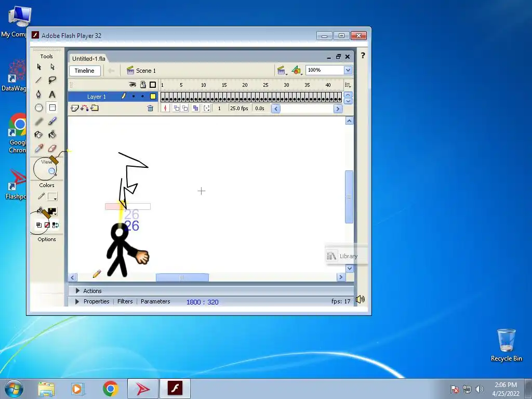Open Google Chrome from the taskbar
The width and height of the screenshot is (532, 399).
111,389
